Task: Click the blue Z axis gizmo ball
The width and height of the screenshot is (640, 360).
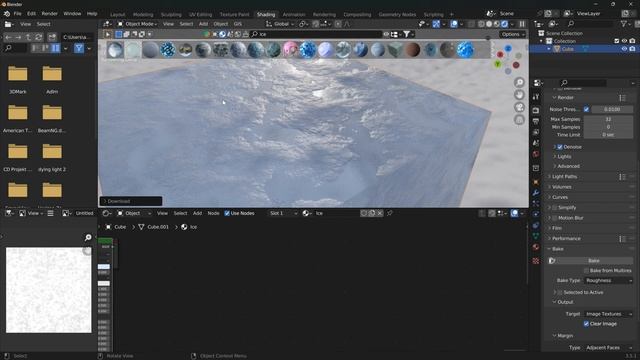Action: point(508,49)
